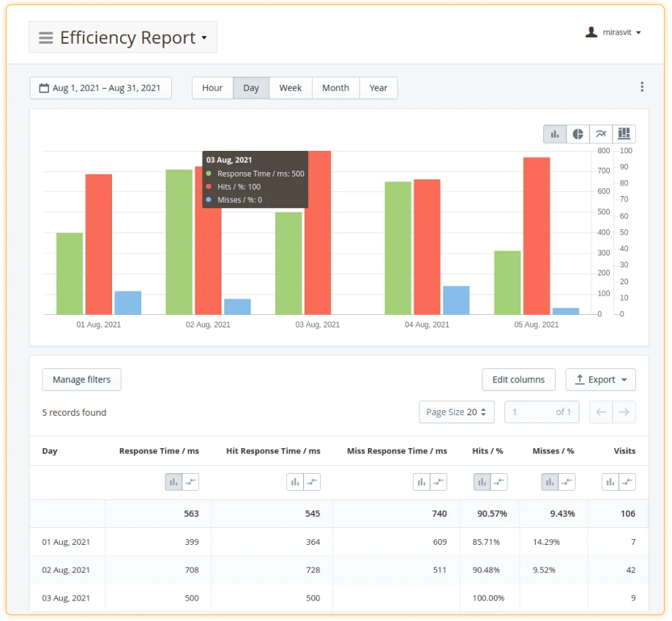Select the Month grouping tab
672x621 pixels.
click(x=335, y=88)
